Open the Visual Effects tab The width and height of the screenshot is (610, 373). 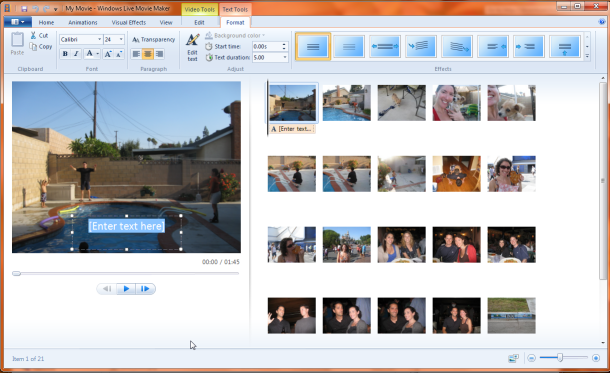(128, 23)
